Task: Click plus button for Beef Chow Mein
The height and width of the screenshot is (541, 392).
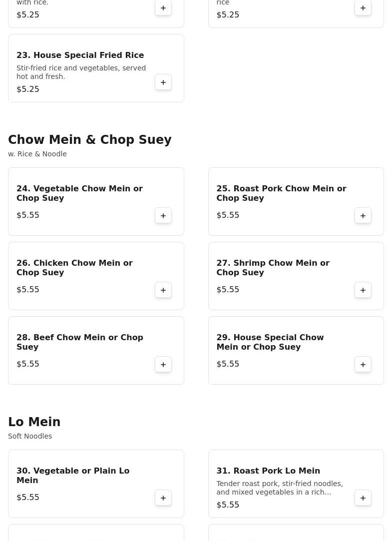Action: point(163,364)
